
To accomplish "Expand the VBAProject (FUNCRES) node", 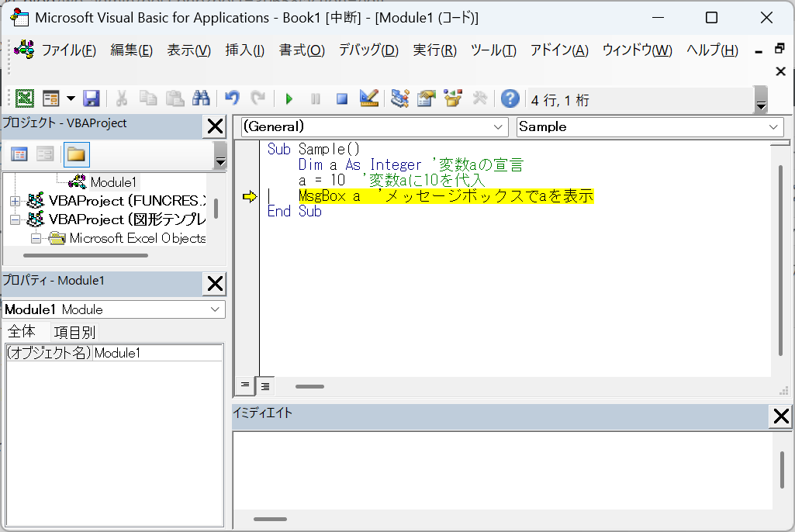I will pos(16,202).
